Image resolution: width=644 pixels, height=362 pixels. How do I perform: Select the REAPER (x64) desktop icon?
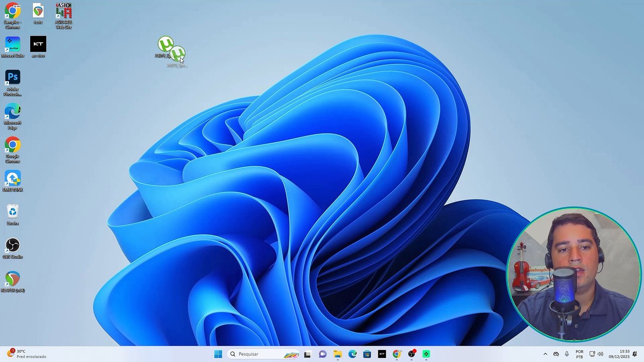point(13,282)
